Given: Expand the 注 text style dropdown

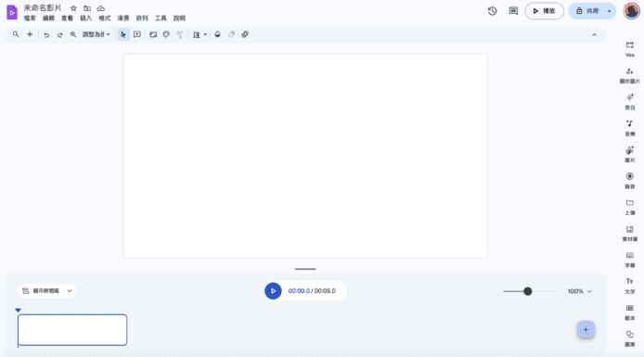Looking at the screenshot, I should 200,35.
